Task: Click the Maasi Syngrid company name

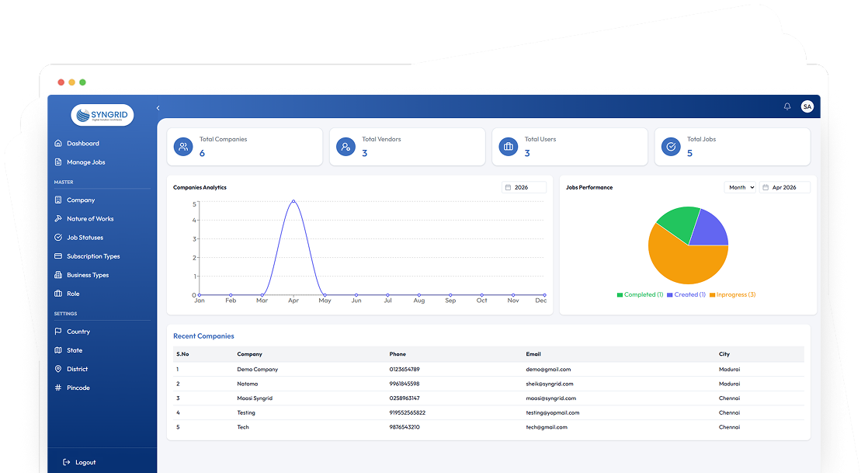Action: 255,398
